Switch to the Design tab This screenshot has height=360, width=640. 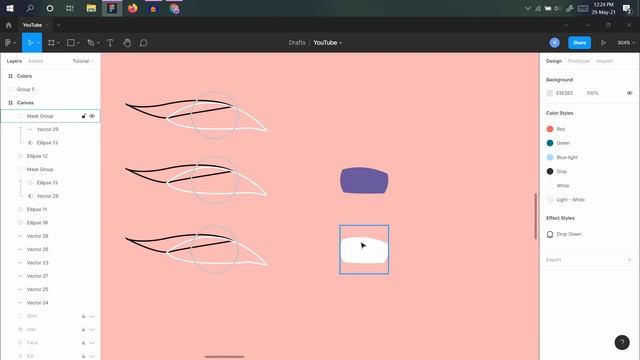(x=554, y=61)
